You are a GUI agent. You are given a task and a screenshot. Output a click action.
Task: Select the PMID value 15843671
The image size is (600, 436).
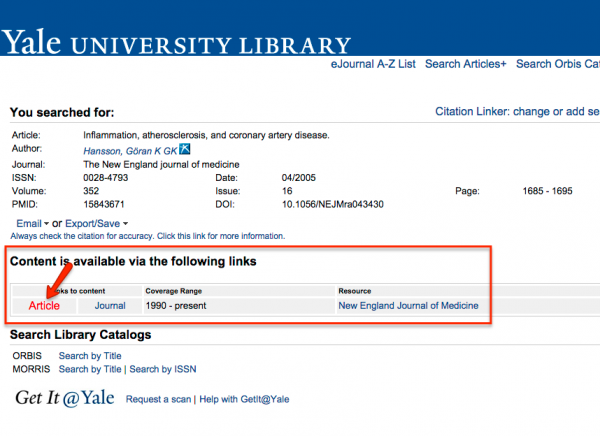click(x=104, y=204)
